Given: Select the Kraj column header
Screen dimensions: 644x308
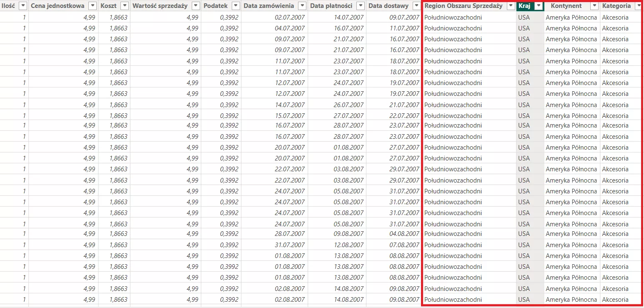Looking at the screenshot, I should point(524,6).
